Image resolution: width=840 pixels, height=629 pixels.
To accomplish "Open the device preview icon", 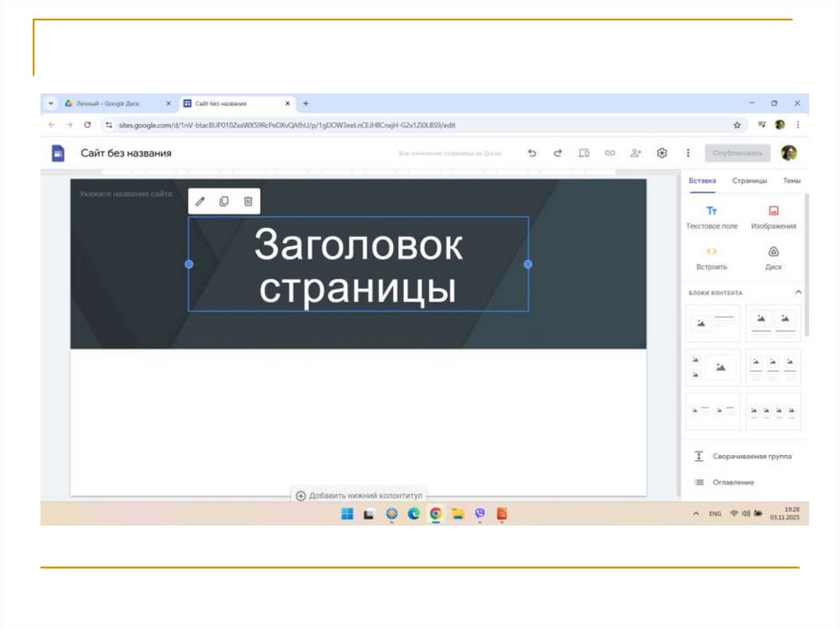I will coord(584,153).
